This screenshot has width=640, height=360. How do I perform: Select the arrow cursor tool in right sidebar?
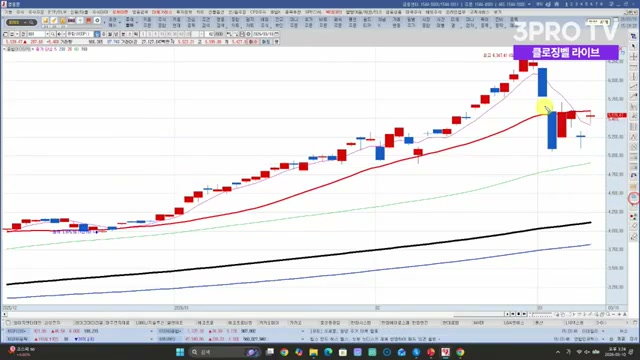pyautogui.click(x=633, y=46)
